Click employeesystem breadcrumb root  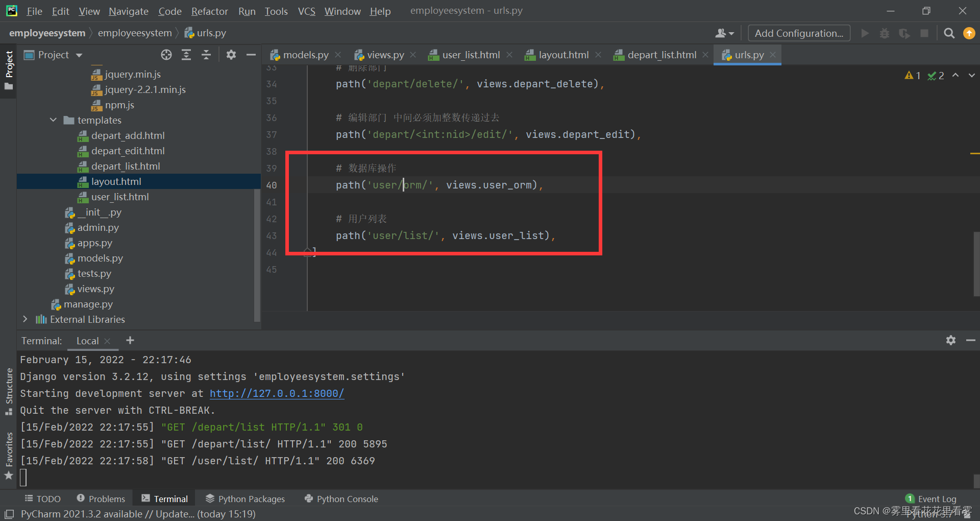47,33
